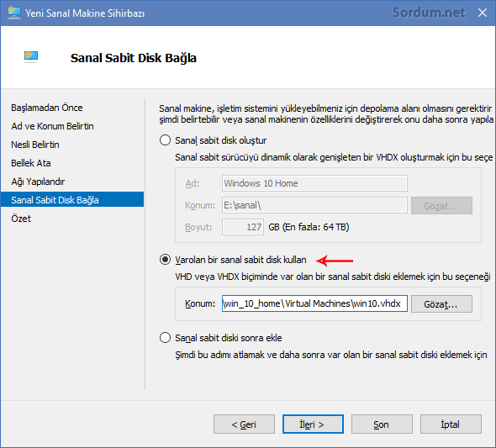Close the Yeni Sanal Makine Sihirbazı window
496x448 pixels.
482,13
